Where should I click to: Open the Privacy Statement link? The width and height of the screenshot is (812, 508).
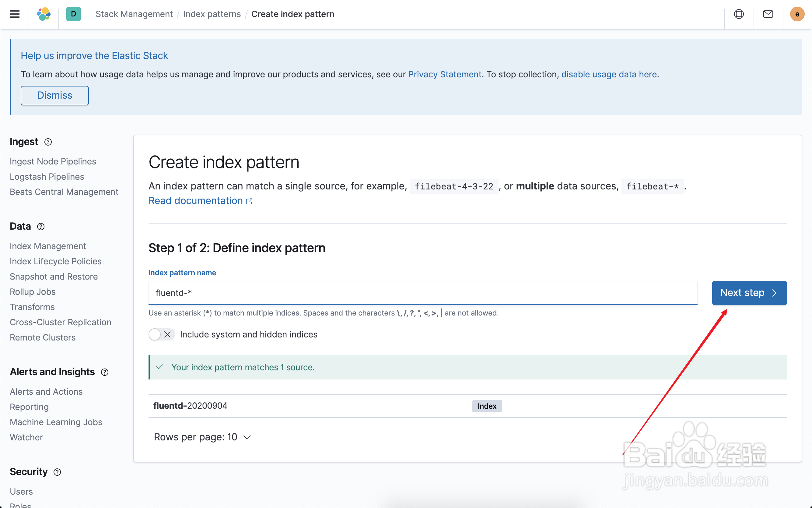pyautogui.click(x=445, y=74)
